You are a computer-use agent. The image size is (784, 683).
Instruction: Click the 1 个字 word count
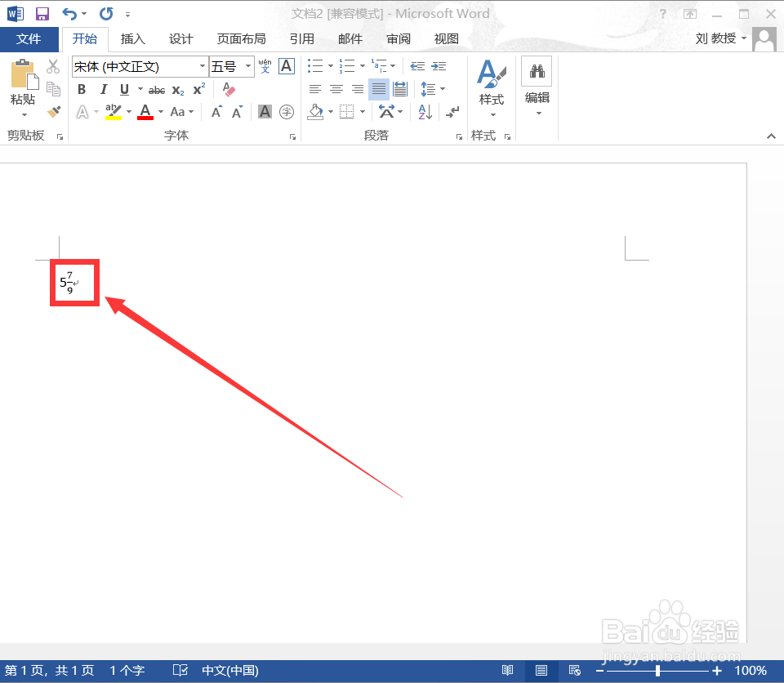127,671
